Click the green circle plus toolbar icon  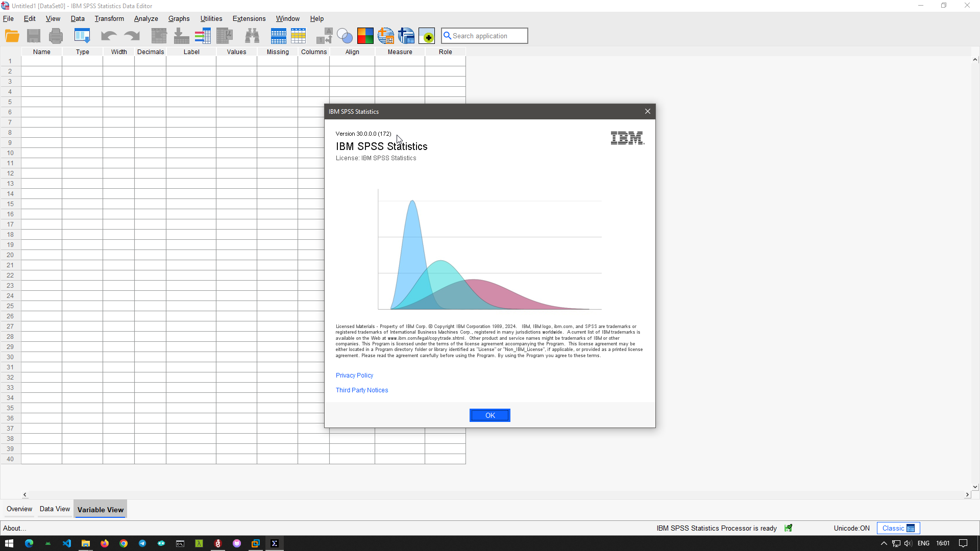point(427,36)
